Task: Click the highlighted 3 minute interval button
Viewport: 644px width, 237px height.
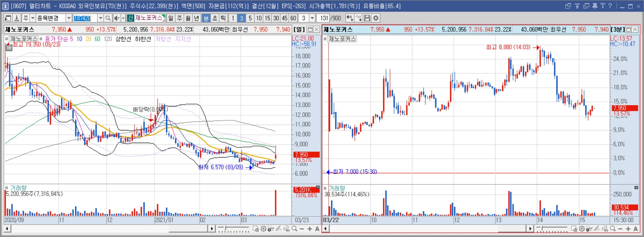Action: coord(242,18)
